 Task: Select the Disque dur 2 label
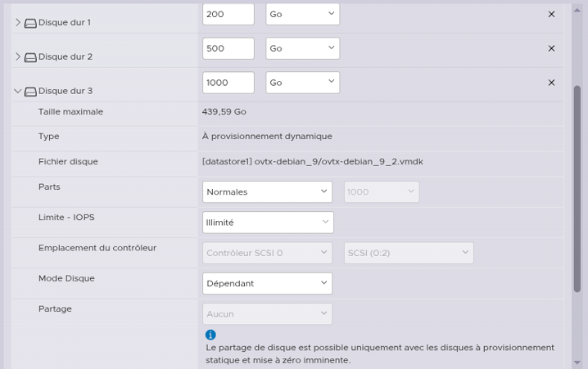pos(66,56)
